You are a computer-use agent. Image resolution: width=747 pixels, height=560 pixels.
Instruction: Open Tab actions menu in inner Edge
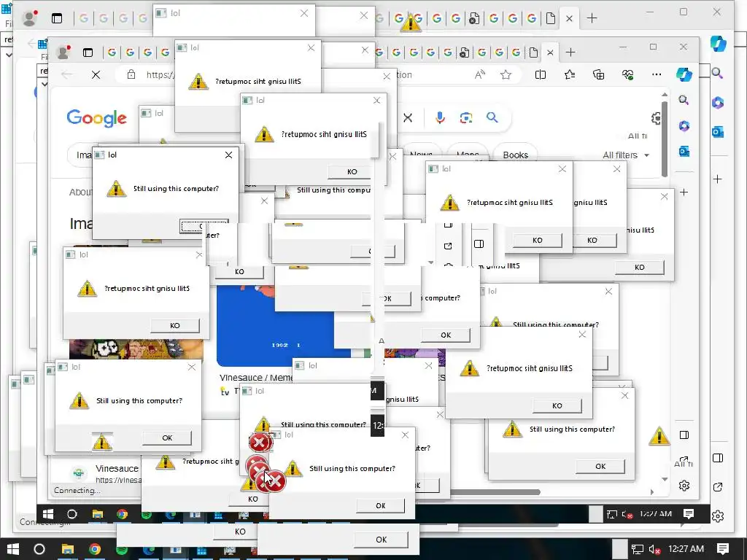(x=88, y=52)
